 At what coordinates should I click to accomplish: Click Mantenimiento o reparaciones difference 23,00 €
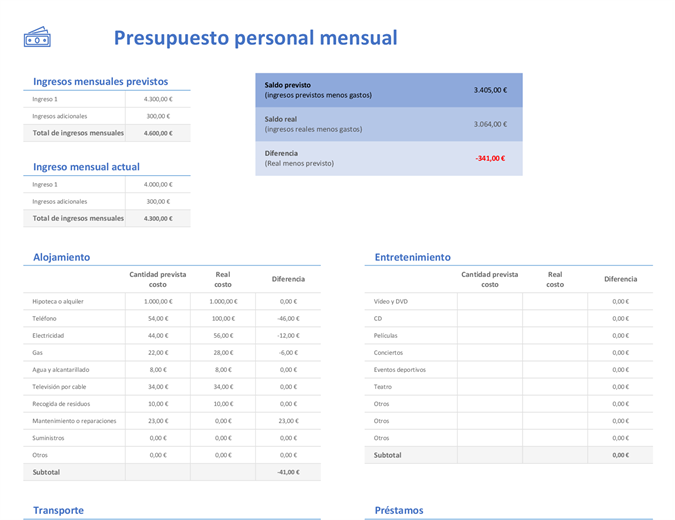click(x=288, y=421)
